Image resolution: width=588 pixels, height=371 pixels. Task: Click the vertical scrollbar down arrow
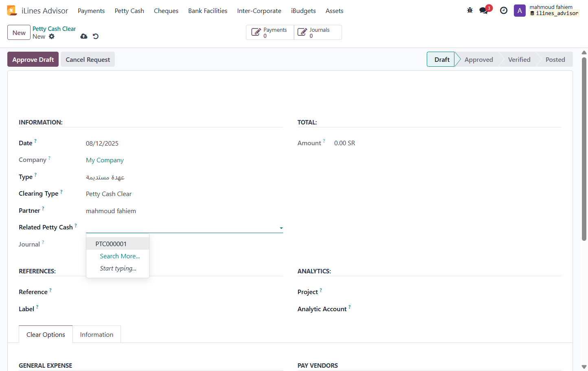[584, 367]
